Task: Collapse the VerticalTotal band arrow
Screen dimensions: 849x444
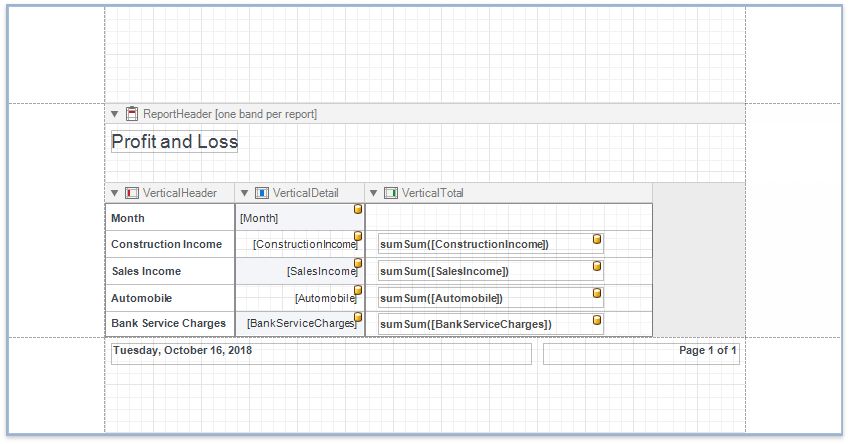Action: click(374, 193)
